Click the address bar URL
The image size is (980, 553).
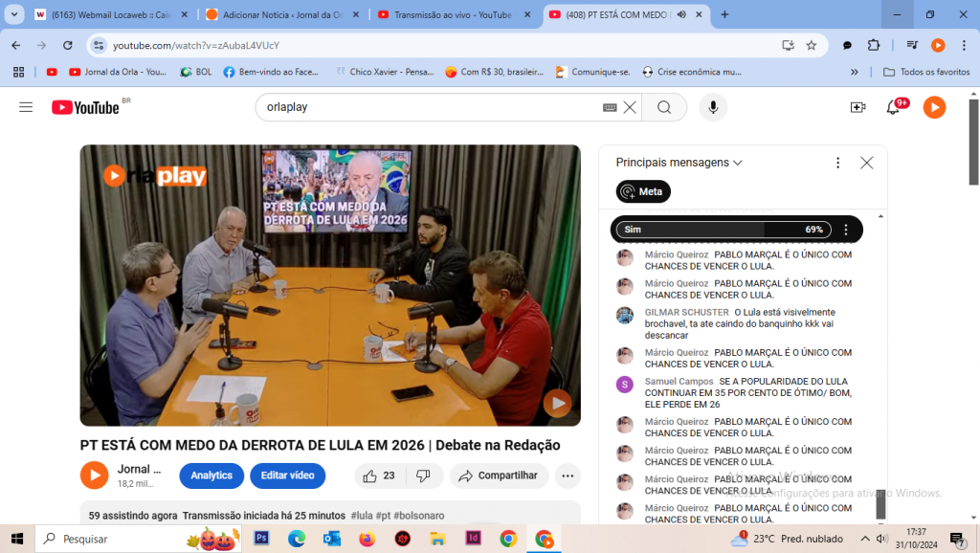[195, 46]
